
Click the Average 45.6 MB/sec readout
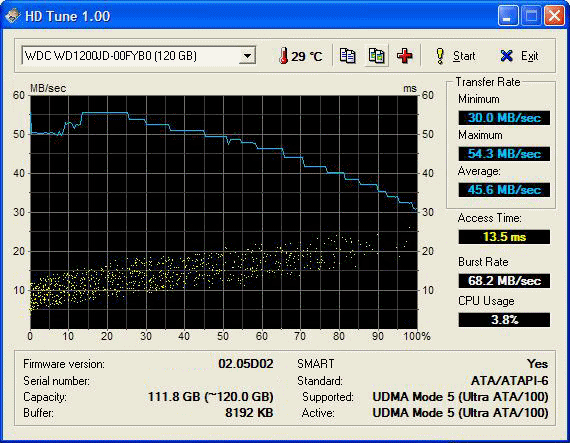[504, 190]
